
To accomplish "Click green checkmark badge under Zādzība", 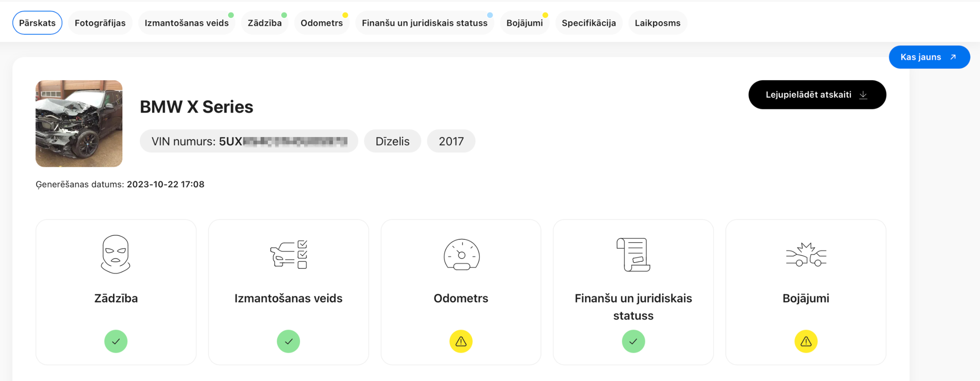I will (116, 341).
